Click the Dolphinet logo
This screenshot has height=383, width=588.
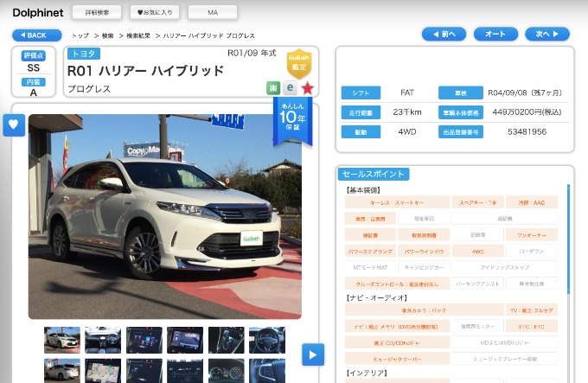pyautogui.click(x=38, y=13)
